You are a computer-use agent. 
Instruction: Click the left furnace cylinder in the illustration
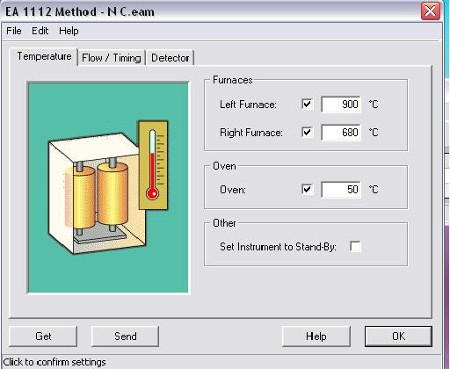point(84,197)
